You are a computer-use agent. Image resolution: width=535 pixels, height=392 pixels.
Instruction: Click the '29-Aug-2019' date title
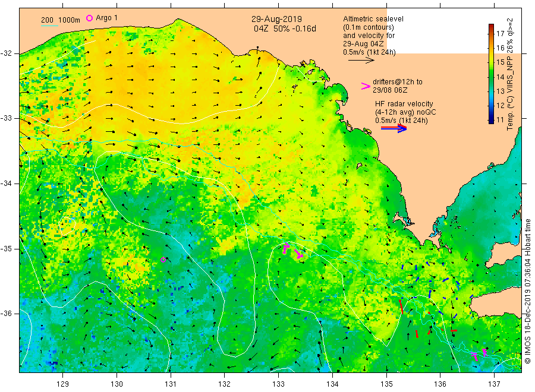click(x=276, y=19)
